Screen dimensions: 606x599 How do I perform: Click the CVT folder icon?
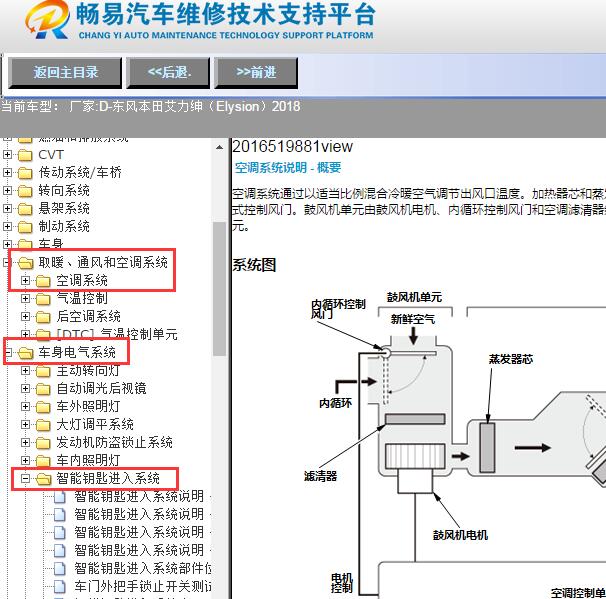(x=26, y=155)
